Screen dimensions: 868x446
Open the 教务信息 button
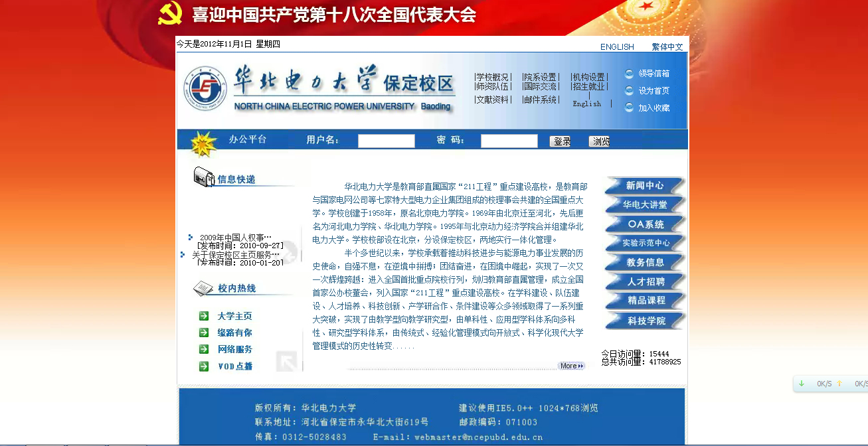645,262
